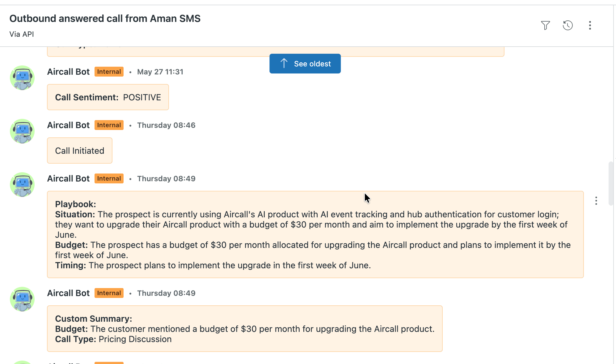Click Thursday 08:49 timestamp above Playbook

166,179
